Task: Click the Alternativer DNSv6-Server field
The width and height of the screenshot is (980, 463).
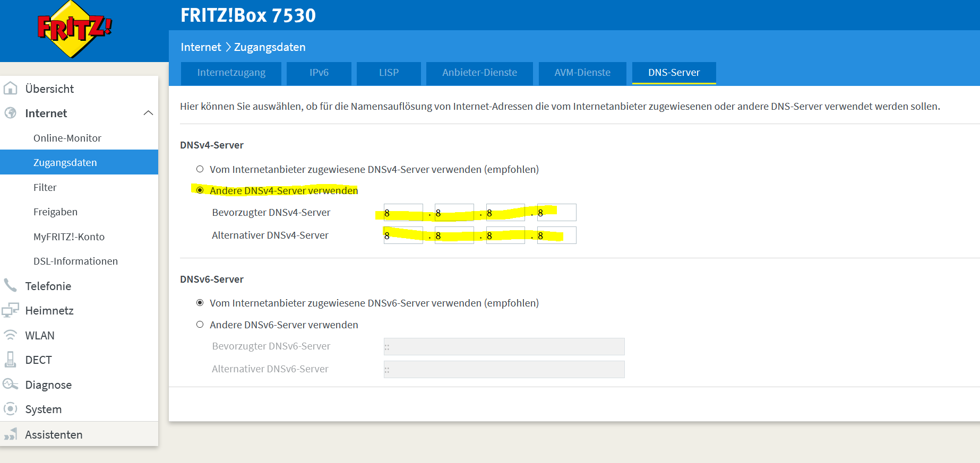Action: point(504,369)
